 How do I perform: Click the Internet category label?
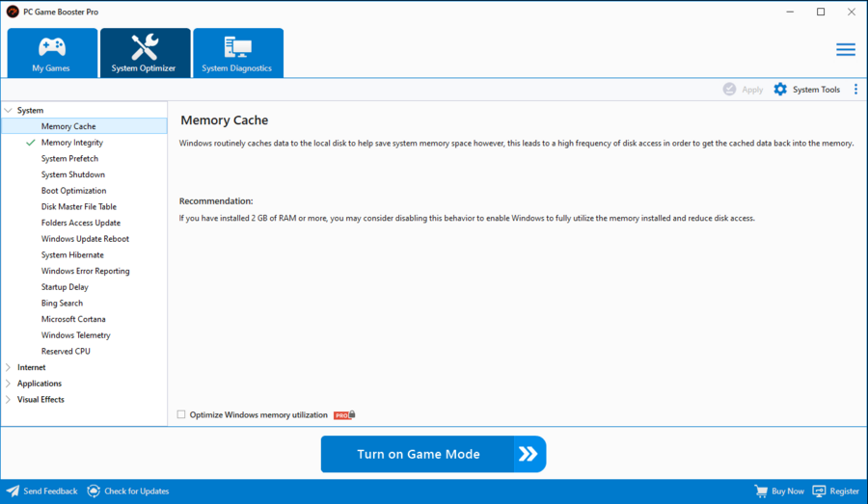point(32,367)
